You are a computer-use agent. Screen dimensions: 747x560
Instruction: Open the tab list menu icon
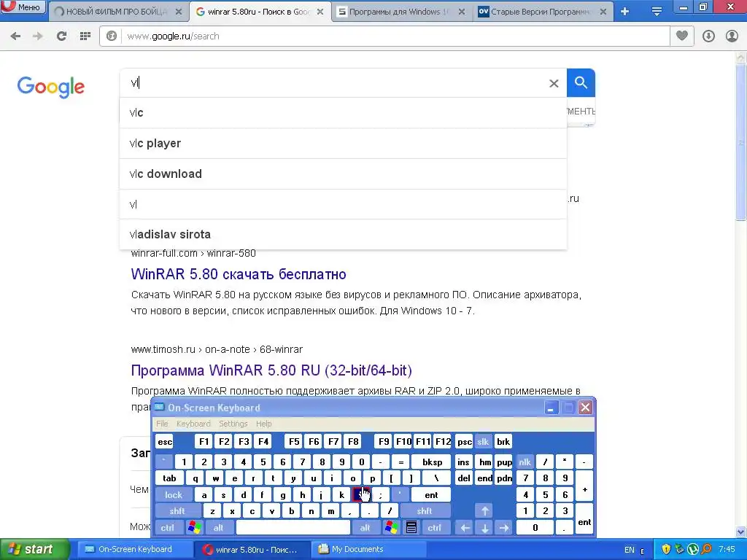657,12
